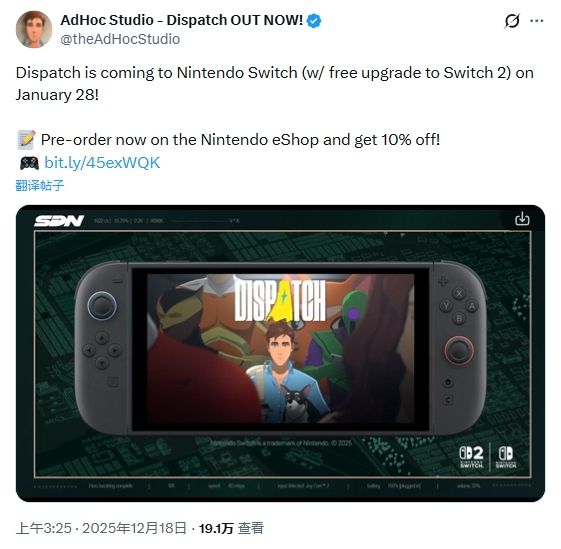561x549 pixels.
Task: Click the Nintendo Switch 2 logo
Action: point(472,457)
